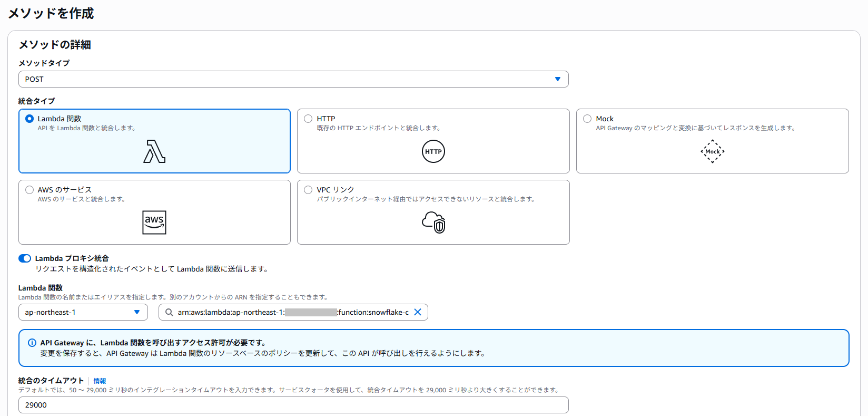This screenshot has height=416, width=868.
Task: Open the ap-northeast-1 region dropdown
Action: (x=83, y=312)
